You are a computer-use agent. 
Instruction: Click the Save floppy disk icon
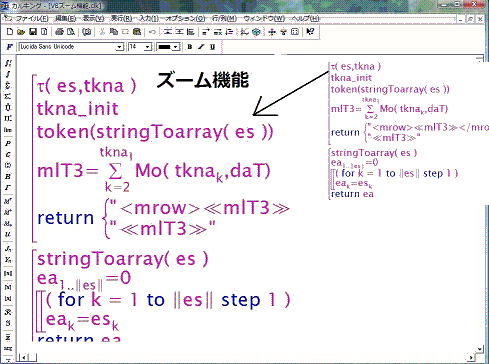click(33, 32)
